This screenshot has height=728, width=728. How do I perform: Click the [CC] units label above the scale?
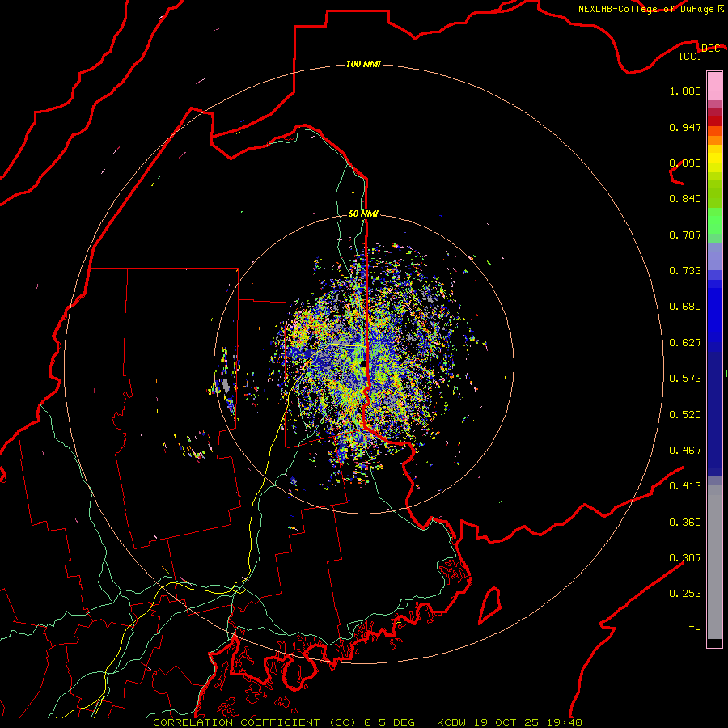click(691, 56)
